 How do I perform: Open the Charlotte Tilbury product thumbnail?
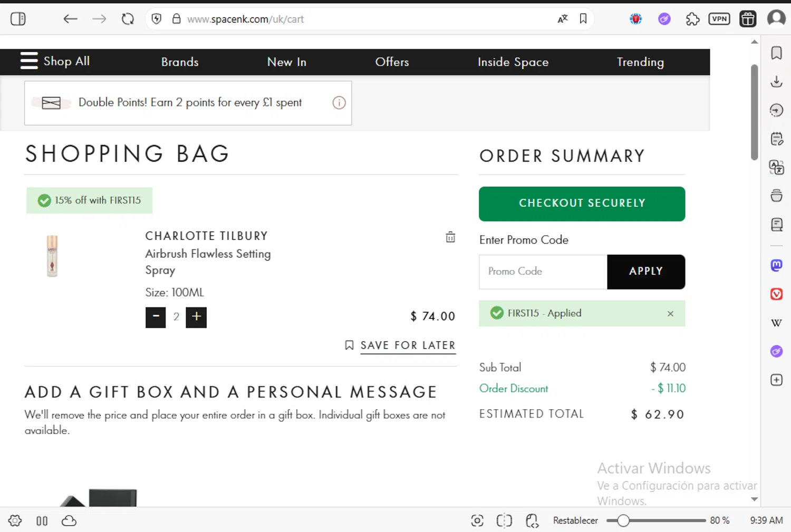52,256
